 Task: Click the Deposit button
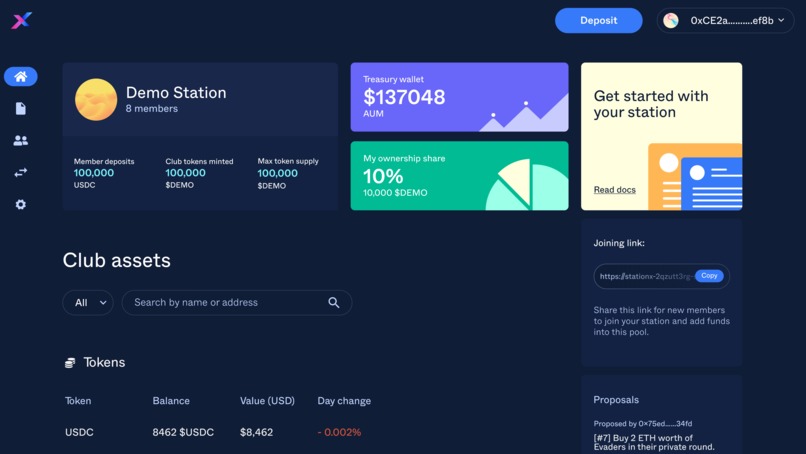click(598, 21)
